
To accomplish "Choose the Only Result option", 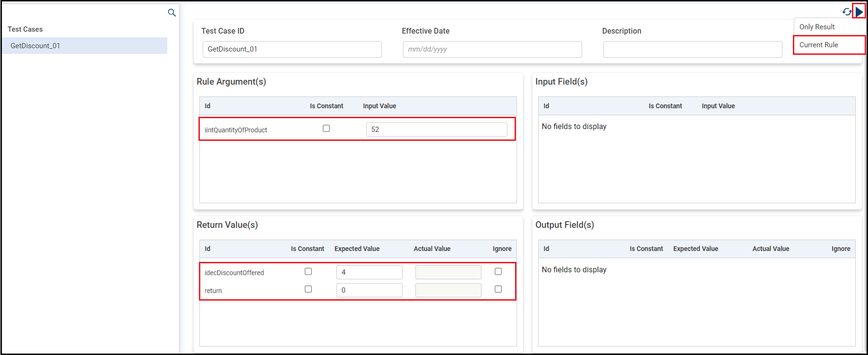I will coord(817,27).
